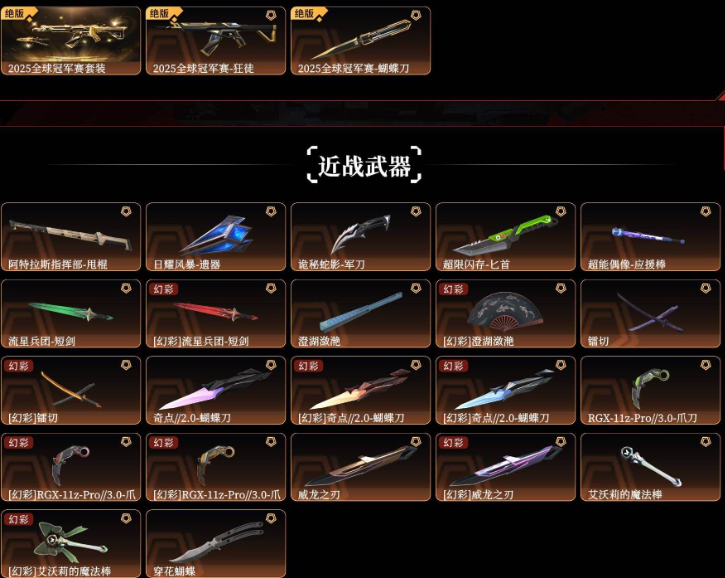Select the 威龙之刃 blade skin

pos(361,467)
